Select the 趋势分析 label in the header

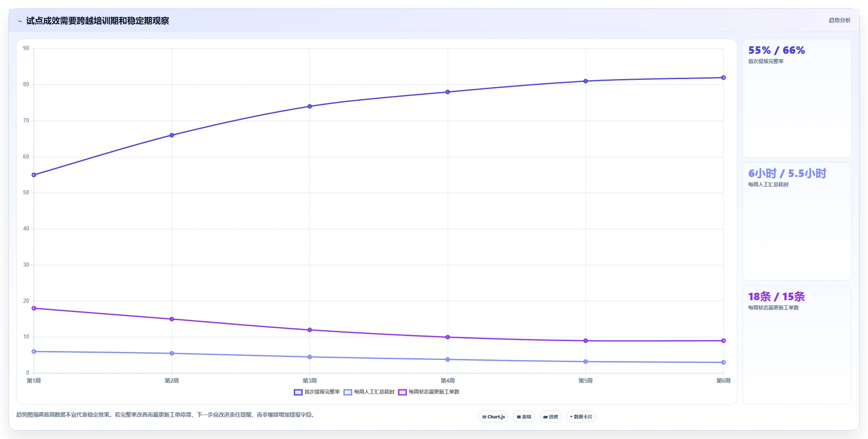click(x=839, y=20)
